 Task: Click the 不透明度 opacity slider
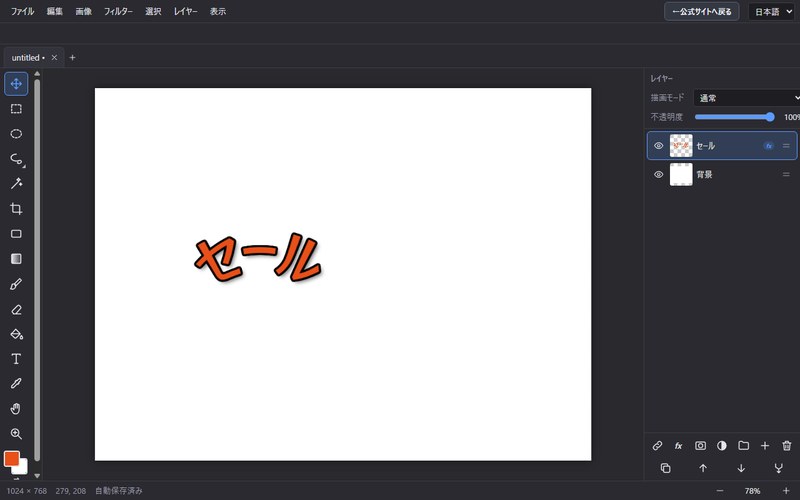(735, 117)
